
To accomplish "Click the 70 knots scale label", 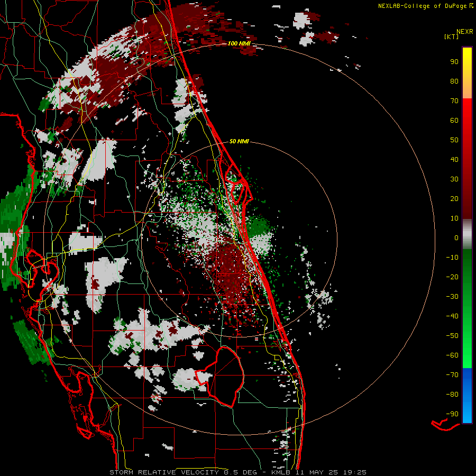I will 454,101.
